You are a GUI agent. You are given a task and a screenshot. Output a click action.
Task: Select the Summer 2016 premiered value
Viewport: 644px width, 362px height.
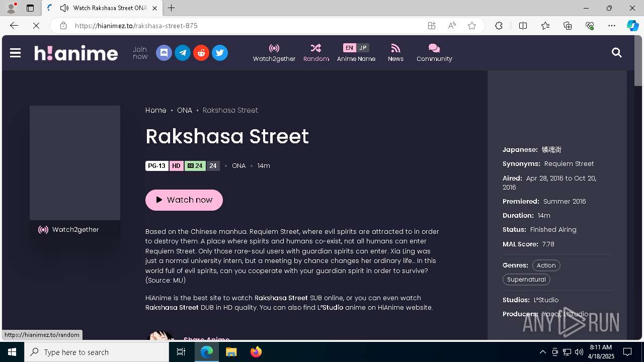point(565,202)
